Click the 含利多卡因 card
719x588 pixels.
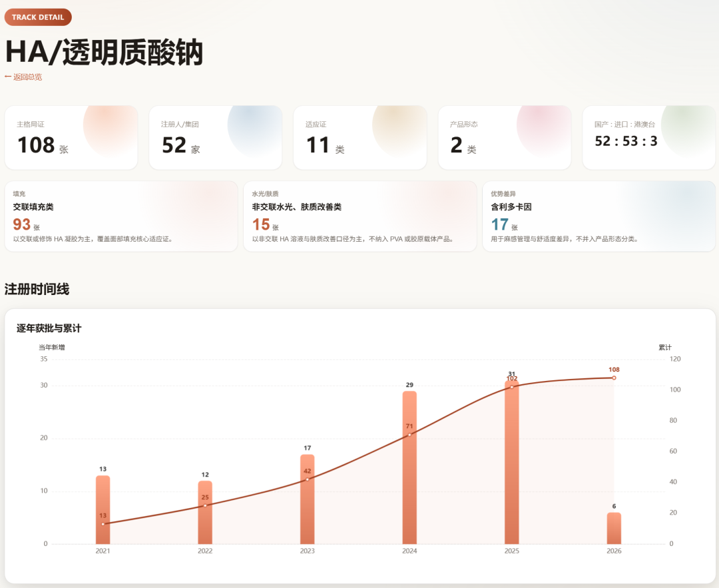pyautogui.click(x=599, y=216)
